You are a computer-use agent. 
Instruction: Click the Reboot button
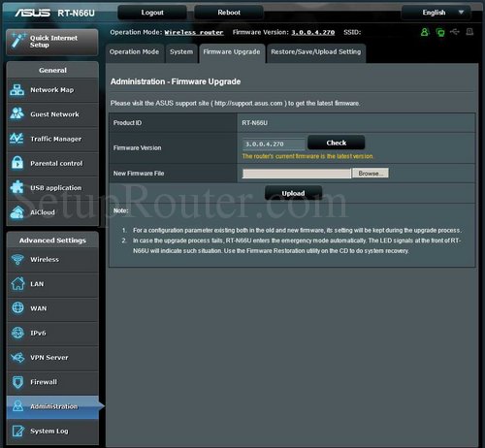point(229,13)
